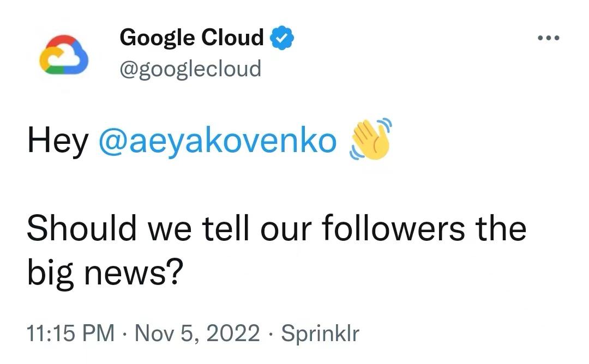The width and height of the screenshot is (589, 364).
Task: Open the @googlecloud handle
Action: 190,69
